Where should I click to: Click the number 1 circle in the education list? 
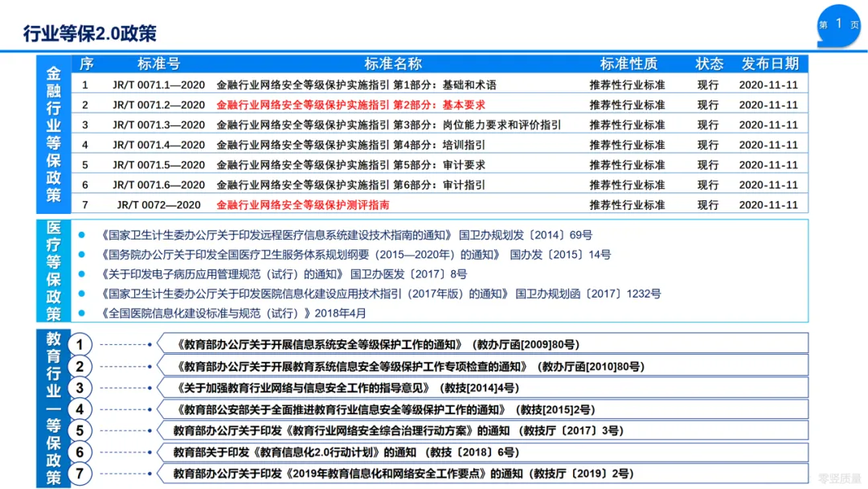pos(80,344)
